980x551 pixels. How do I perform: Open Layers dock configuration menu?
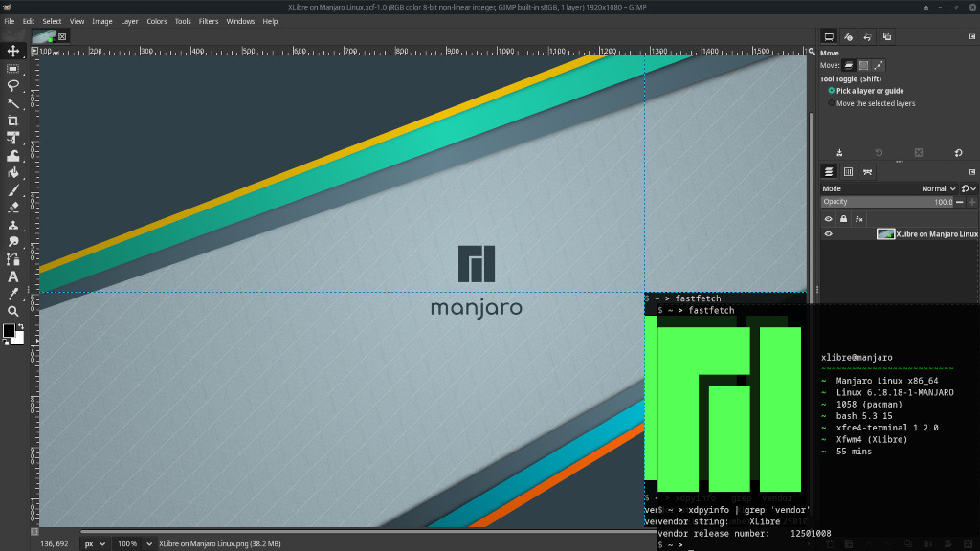click(972, 172)
